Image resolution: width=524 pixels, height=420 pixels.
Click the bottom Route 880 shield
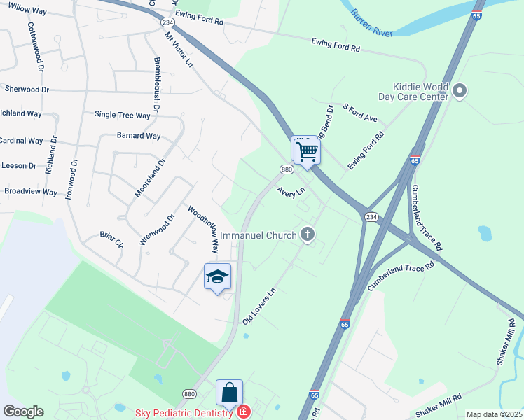tap(189, 394)
